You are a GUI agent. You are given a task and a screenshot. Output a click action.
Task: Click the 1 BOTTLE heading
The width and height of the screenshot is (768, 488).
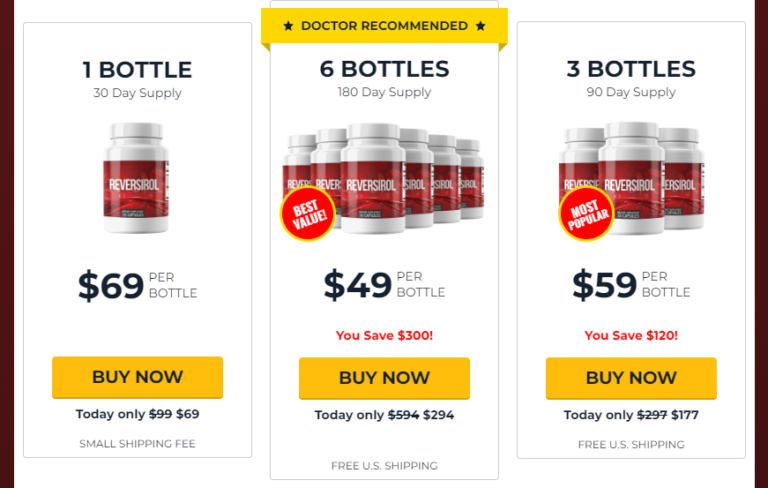click(137, 70)
